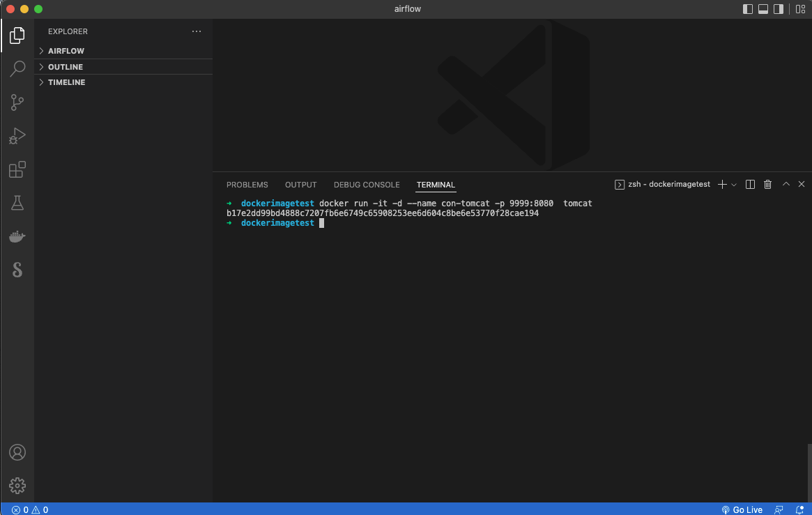Click the terminal prompt cursor line

coord(275,223)
